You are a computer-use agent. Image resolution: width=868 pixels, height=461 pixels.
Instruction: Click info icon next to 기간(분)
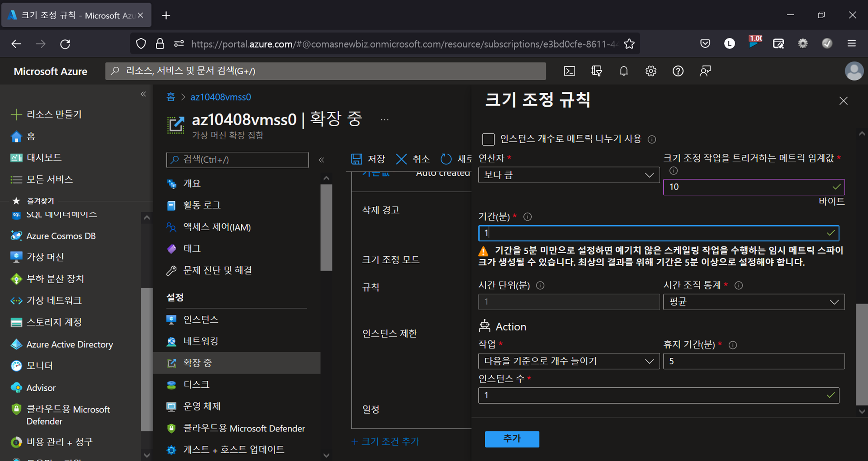point(527,217)
